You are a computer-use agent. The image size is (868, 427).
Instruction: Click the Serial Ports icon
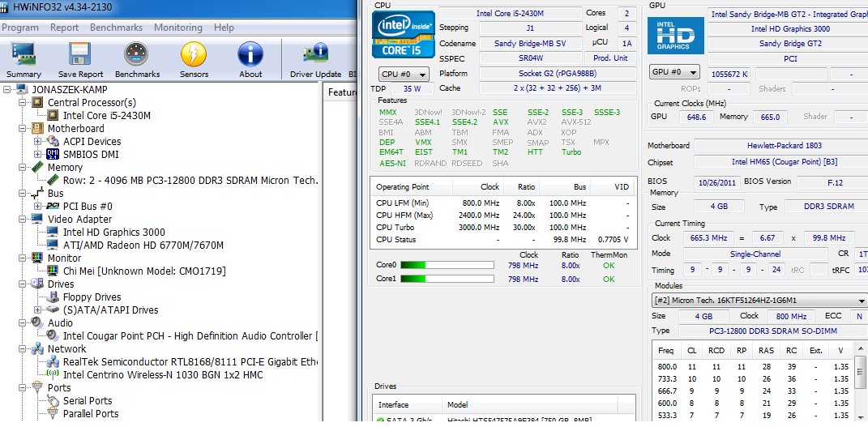coord(53,400)
